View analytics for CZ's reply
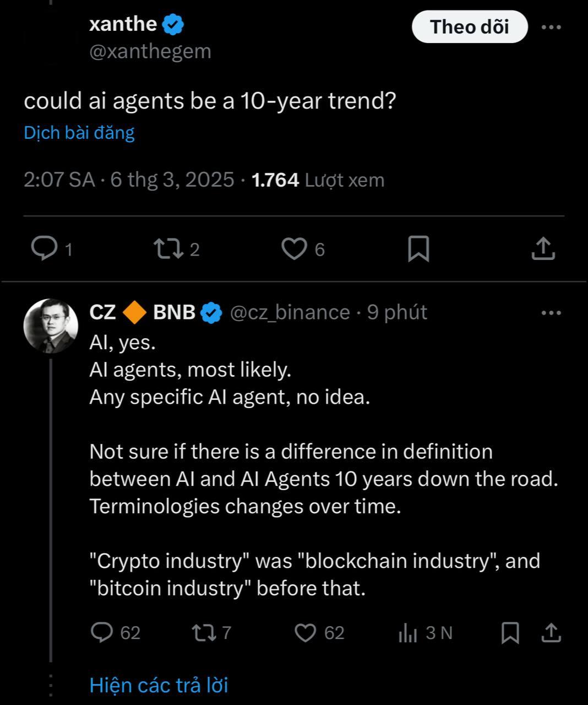This screenshot has height=705, width=588. click(408, 633)
